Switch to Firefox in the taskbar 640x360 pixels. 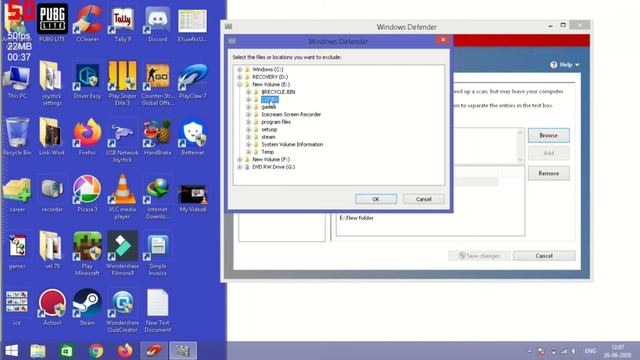point(125,351)
